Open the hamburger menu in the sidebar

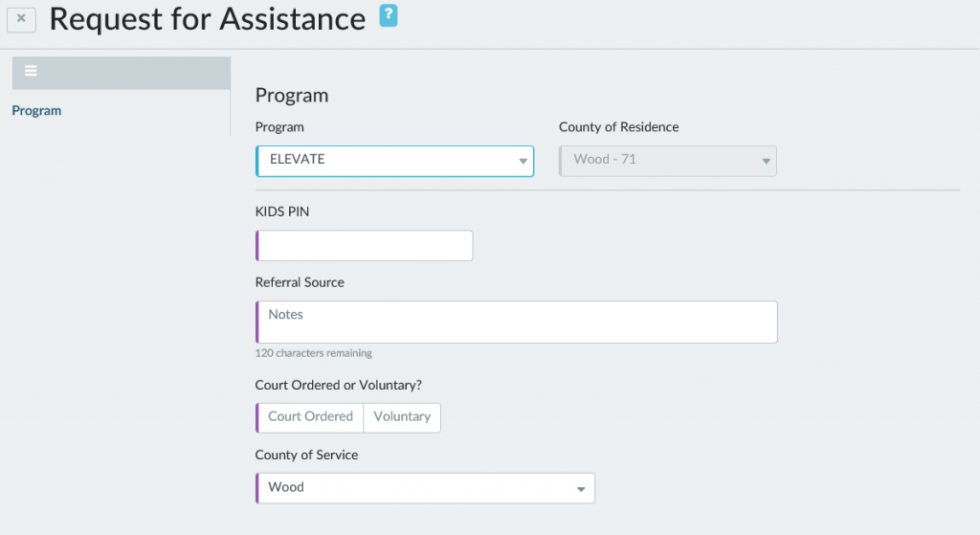click(x=32, y=72)
